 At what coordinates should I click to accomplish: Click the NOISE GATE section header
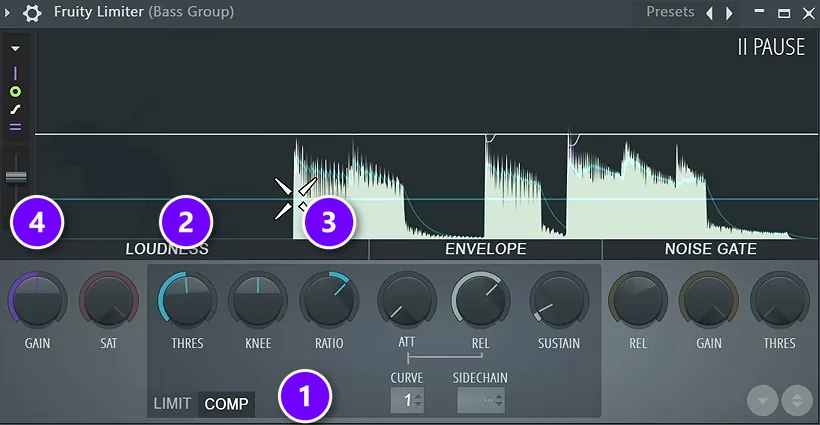[x=711, y=249]
